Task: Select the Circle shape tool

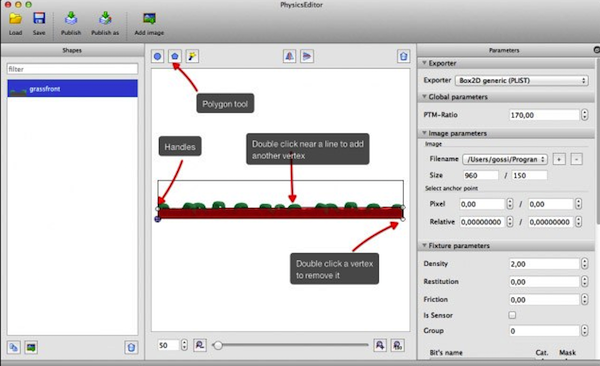Action: [x=157, y=57]
